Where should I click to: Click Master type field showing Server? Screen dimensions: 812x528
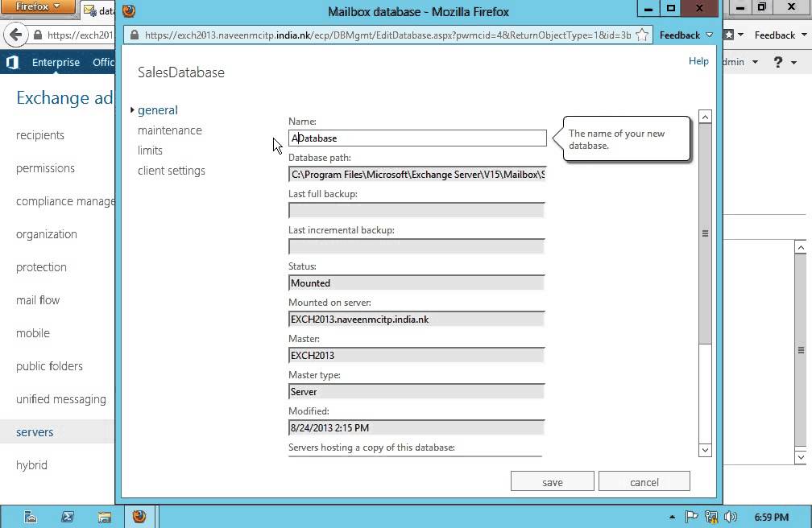coord(417,392)
